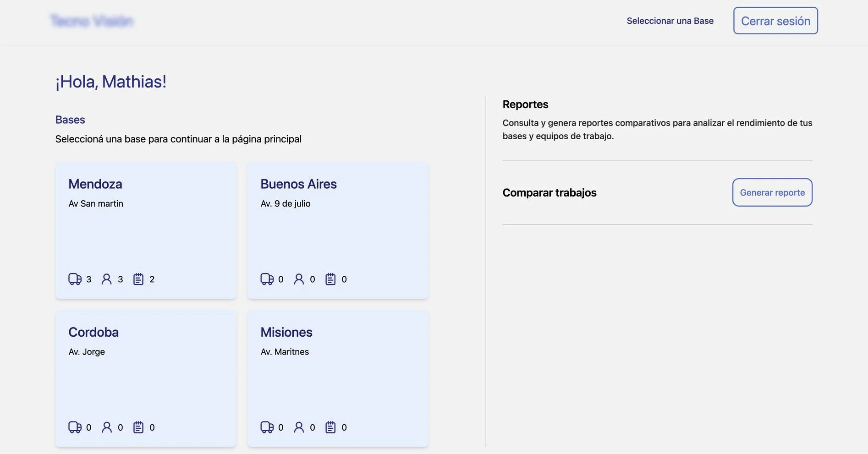Viewport: 868px width, 454px height.
Task: Click the person icon on Cordoba card
Action: 106,427
